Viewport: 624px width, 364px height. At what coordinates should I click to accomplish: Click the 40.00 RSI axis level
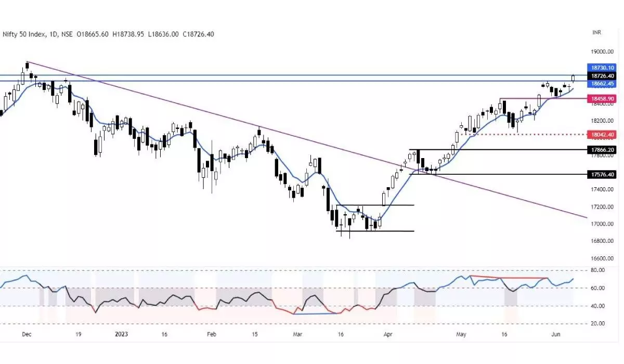click(x=598, y=306)
